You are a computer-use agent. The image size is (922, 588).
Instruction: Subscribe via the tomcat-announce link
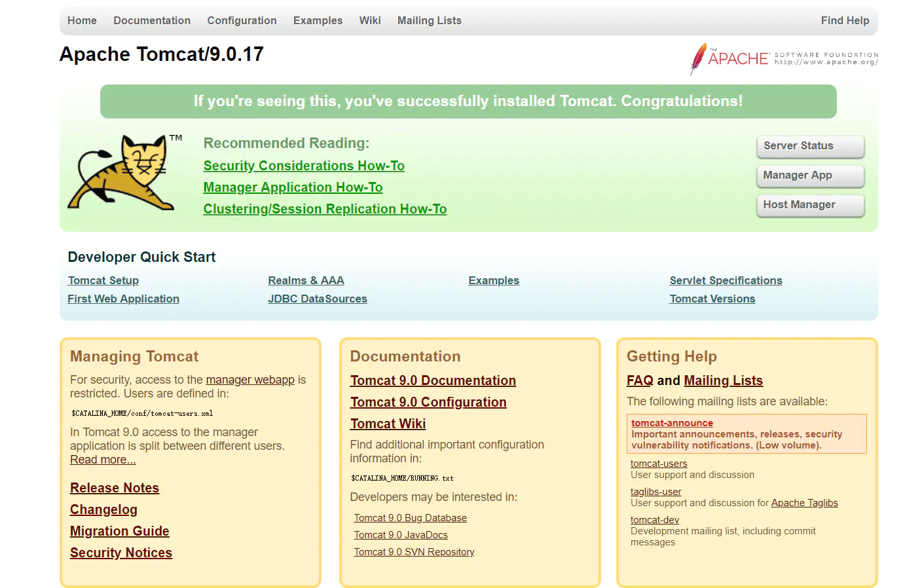pos(672,423)
